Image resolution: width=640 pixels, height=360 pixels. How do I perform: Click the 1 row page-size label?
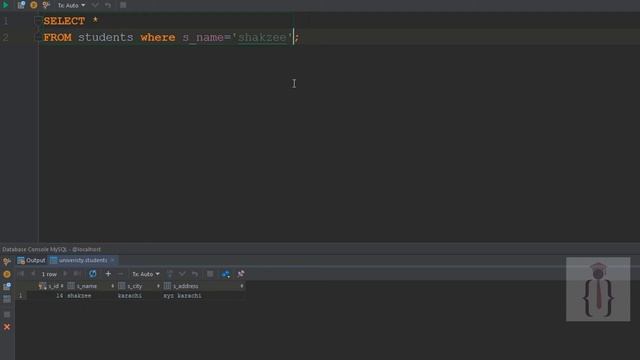pos(49,274)
